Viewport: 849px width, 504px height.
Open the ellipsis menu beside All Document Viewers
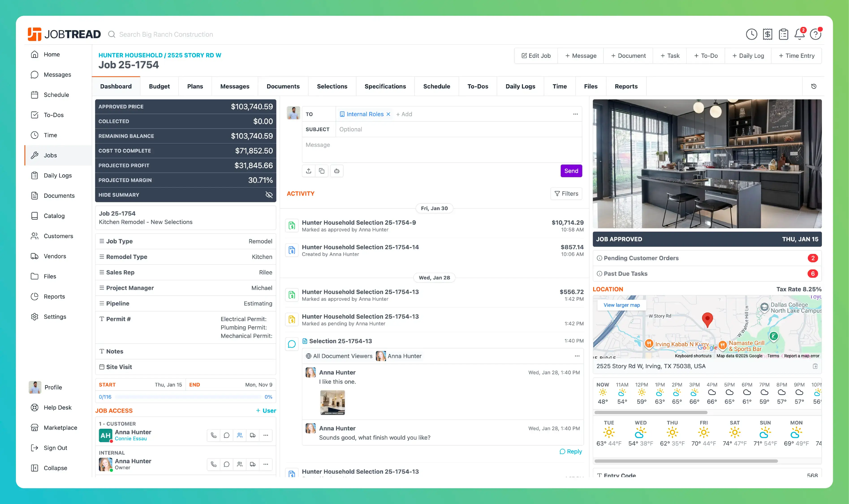pos(577,356)
